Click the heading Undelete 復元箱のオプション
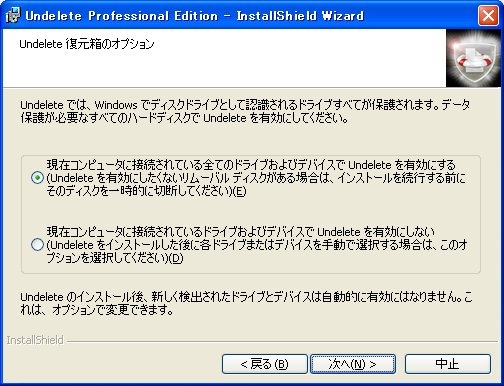This screenshot has height=386, width=504. tap(87, 44)
